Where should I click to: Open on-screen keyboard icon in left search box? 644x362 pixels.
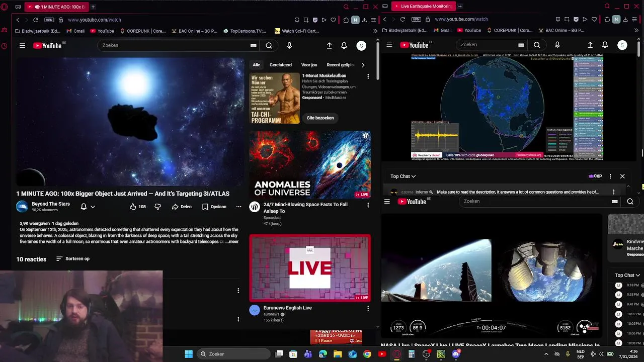[254, 46]
